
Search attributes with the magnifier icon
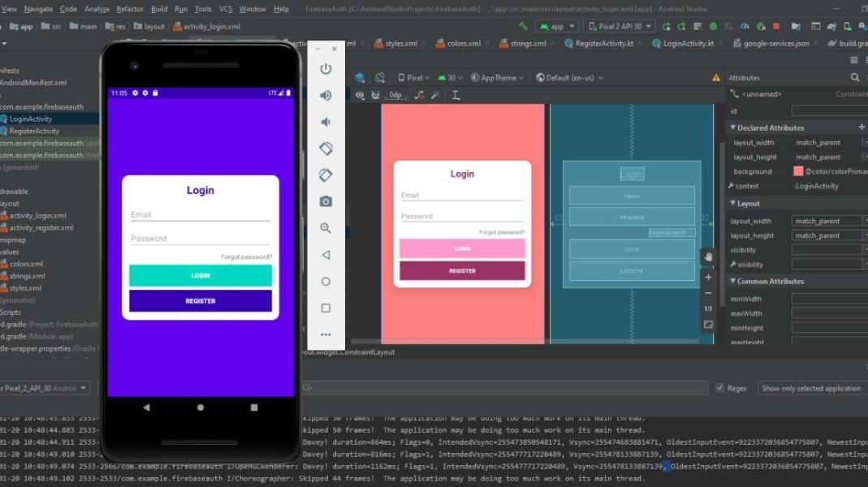855,77
